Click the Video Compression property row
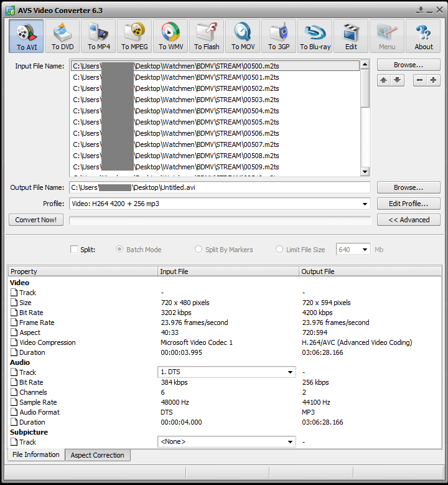Image resolution: width=448 pixels, height=485 pixels. pos(225,342)
